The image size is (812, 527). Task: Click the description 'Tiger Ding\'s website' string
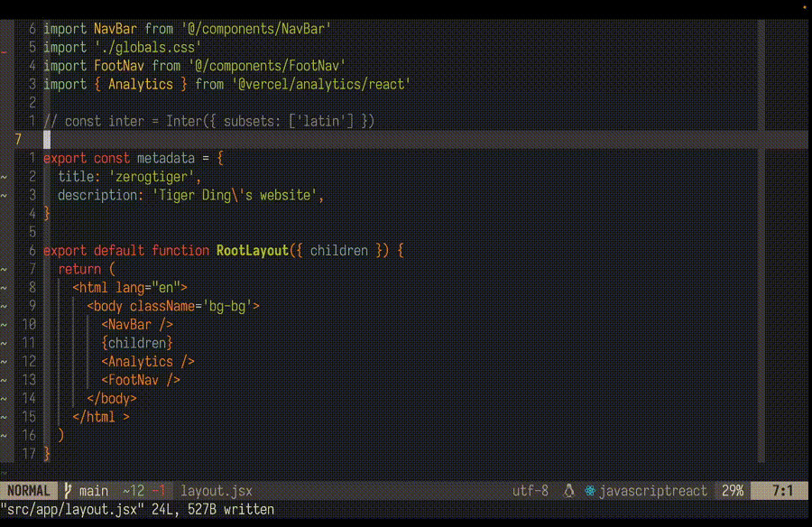point(235,195)
